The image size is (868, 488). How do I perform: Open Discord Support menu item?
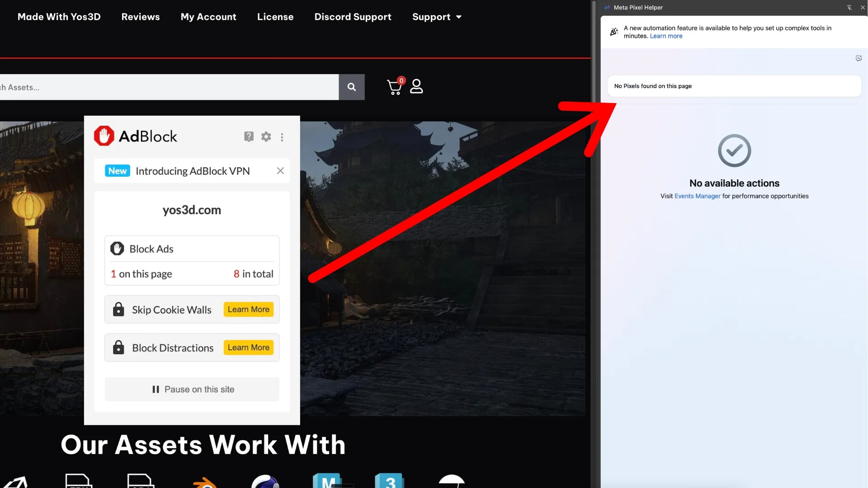(x=353, y=17)
